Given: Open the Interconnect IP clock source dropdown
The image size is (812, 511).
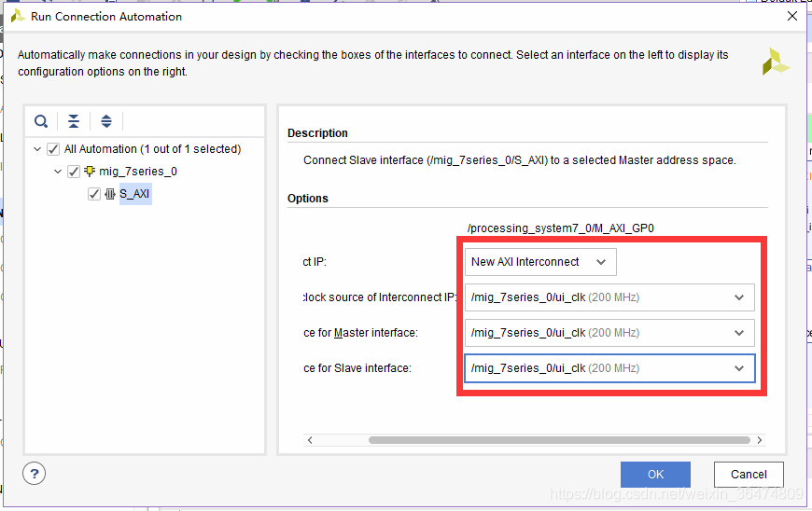Looking at the screenshot, I should point(609,297).
